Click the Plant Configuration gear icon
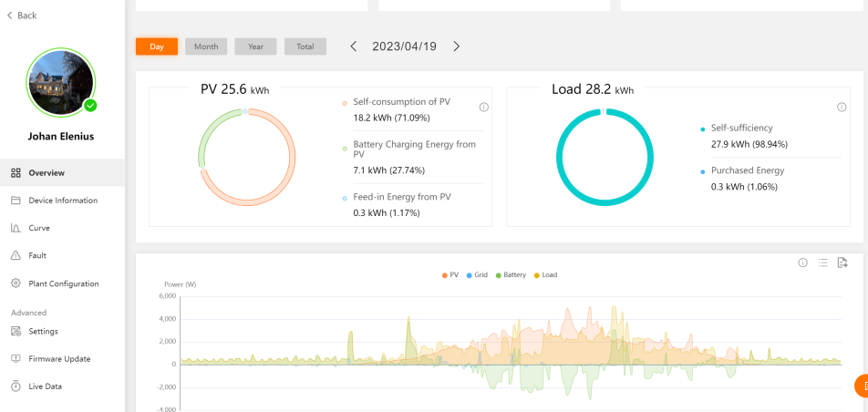Viewport: 868px width, 412px height. tap(16, 283)
